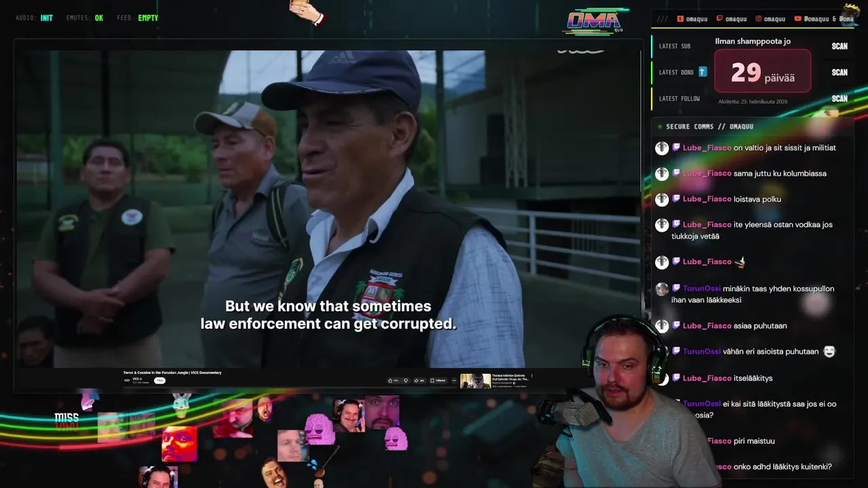Viewport: 868px width, 488px height.
Task: Click the YouTube icon in the socials bar
Action: (x=798, y=19)
